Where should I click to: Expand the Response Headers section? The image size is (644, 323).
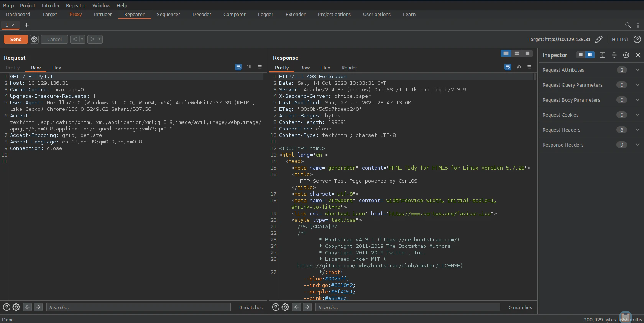tap(637, 145)
